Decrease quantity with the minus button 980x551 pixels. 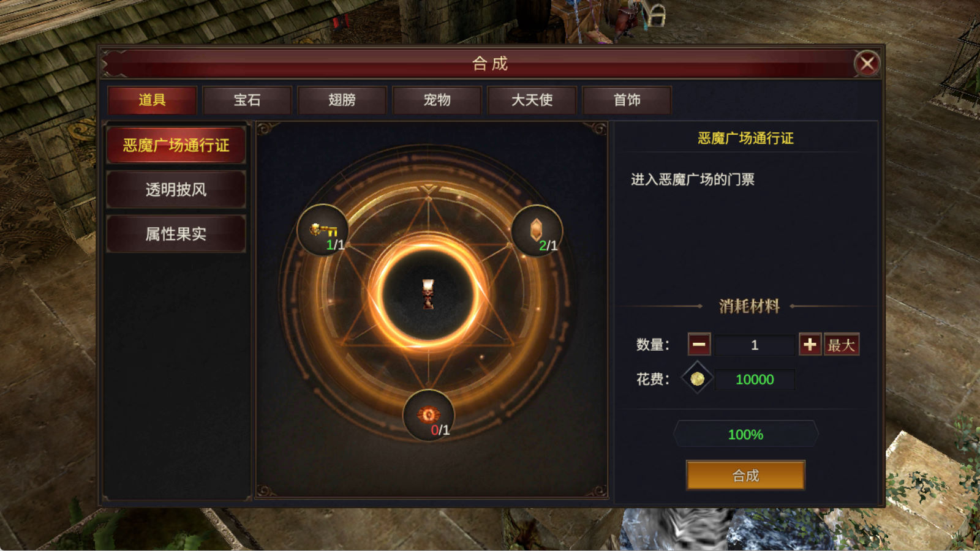tap(699, 345)
